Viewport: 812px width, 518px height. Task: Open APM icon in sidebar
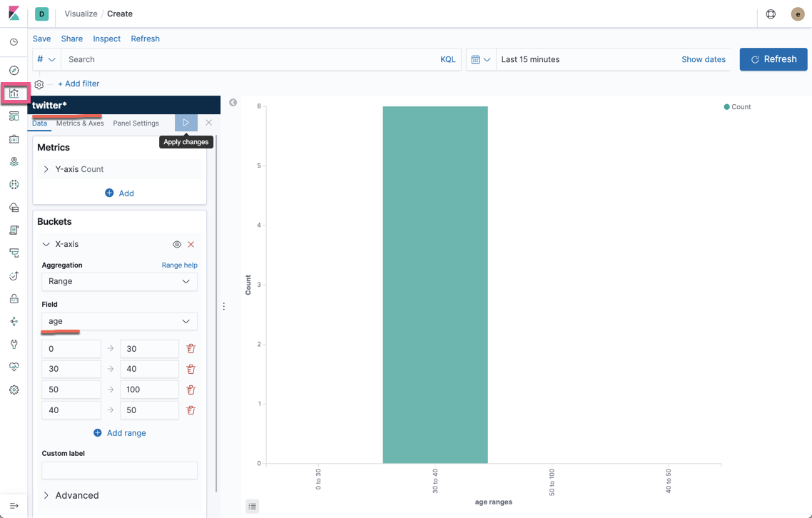14,253
